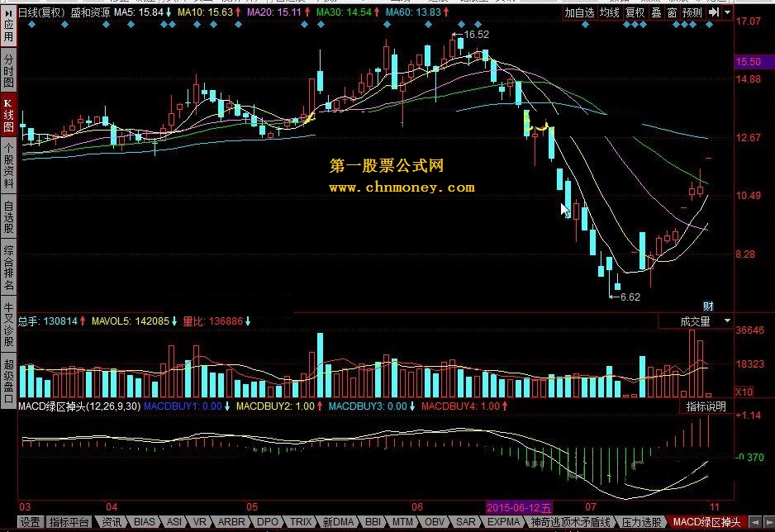Expand the top-right toolbar dropdown arrow
The image size is (775, 532).
(727, 12)
